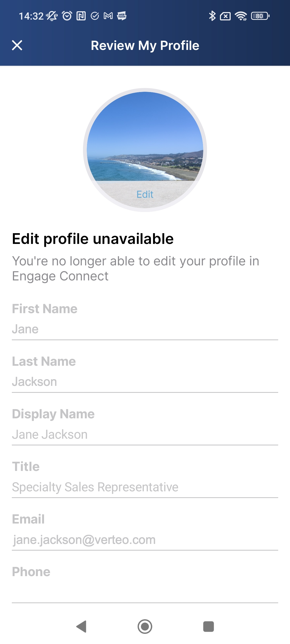The image size is (290, 644).
Task: Tap the beach profile picture
Action: 145,140
